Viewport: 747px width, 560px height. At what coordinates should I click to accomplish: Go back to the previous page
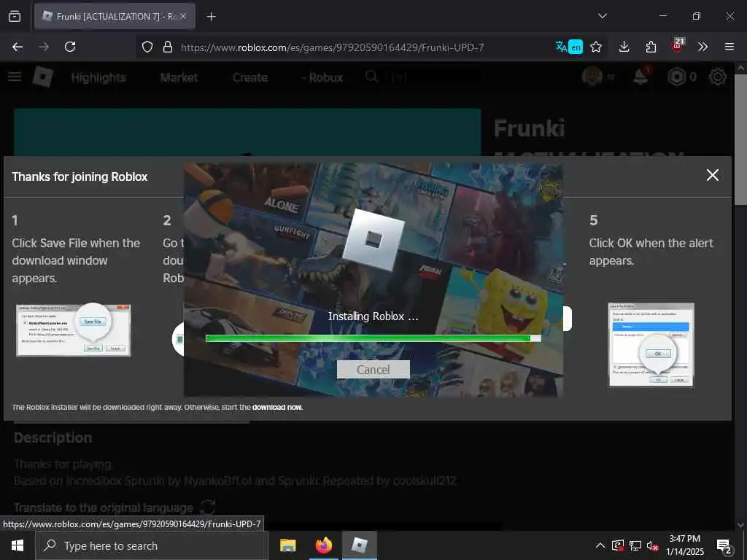coord(18,47)
